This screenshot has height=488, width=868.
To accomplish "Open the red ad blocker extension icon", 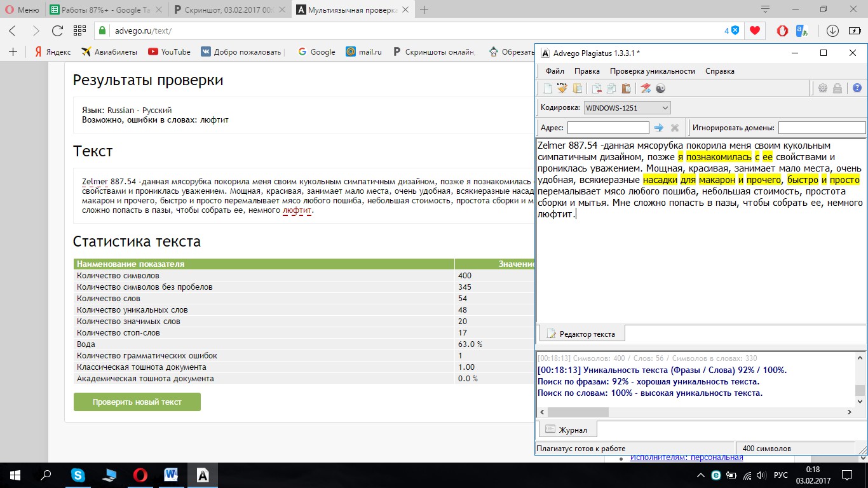I will [783, 30].
